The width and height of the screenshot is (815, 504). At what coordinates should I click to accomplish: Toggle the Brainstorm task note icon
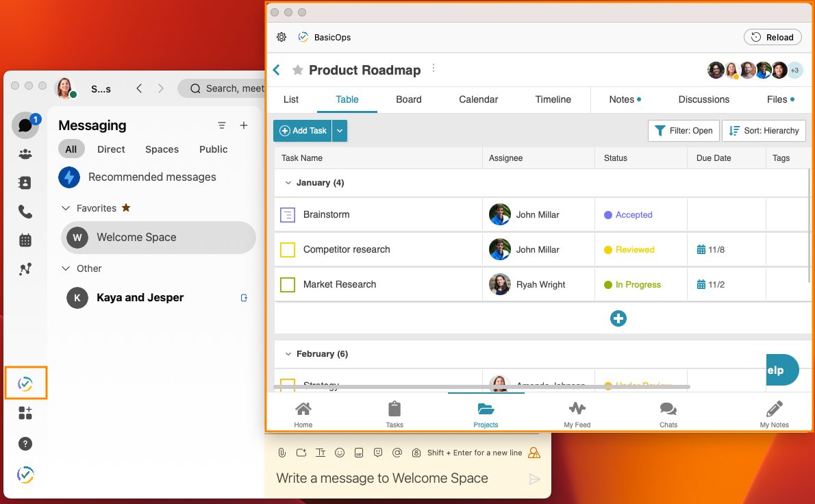pyautogui.click(x=288, y=214)
